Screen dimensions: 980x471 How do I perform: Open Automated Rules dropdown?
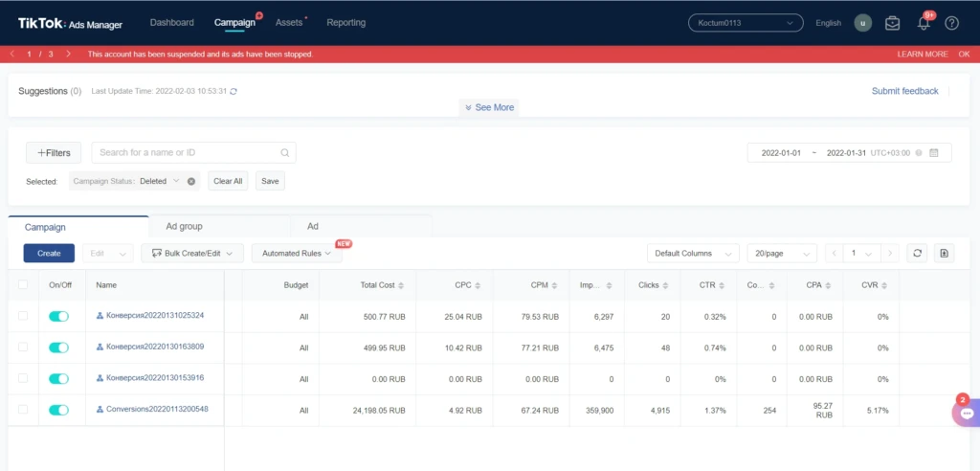297,254
